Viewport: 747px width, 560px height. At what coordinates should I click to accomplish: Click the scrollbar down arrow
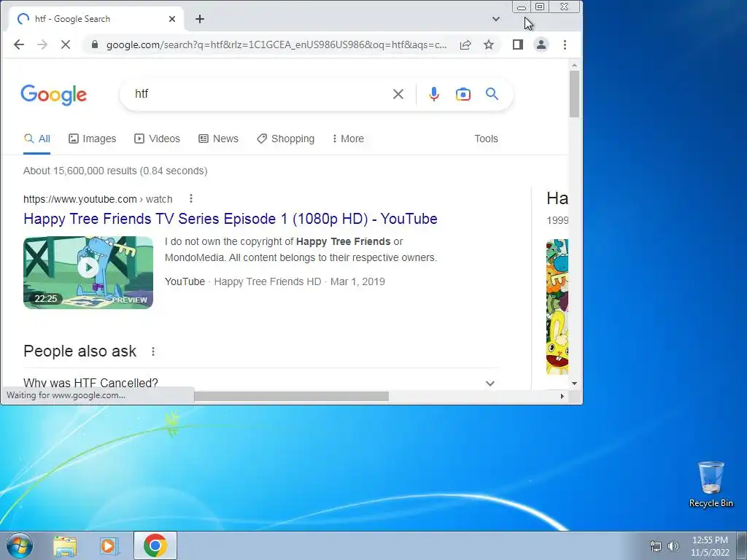click(574, 384)
